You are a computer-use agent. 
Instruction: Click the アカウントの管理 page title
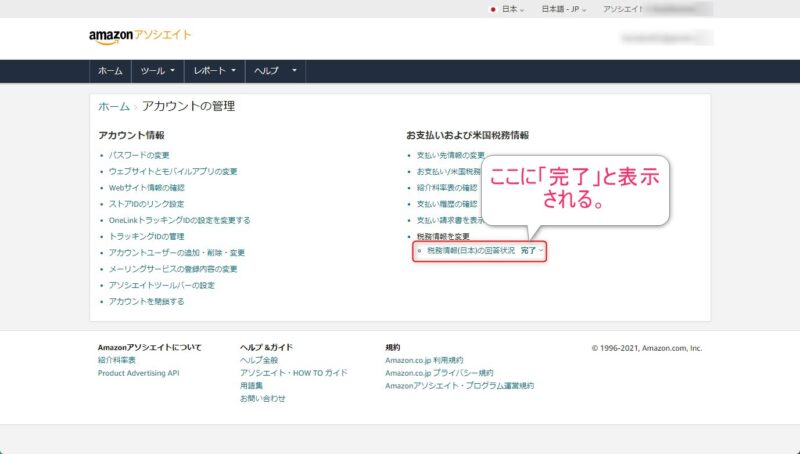188,106
